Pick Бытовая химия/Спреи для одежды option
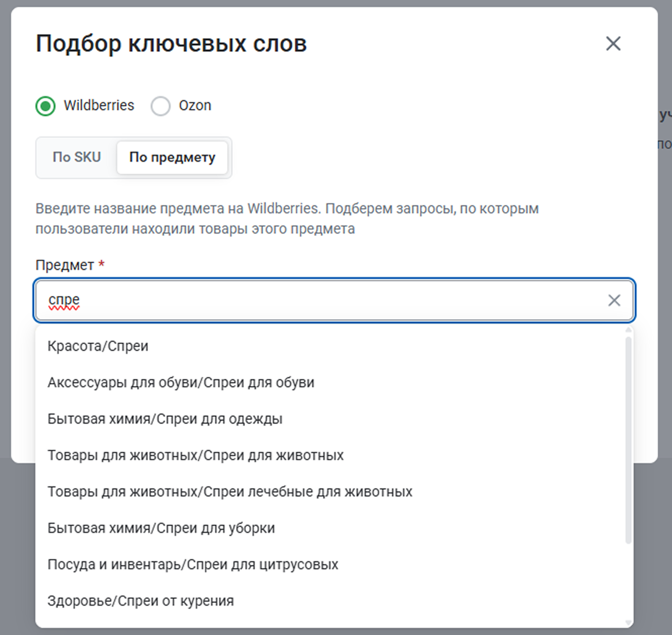672x635 pixels. pos(165,419)
